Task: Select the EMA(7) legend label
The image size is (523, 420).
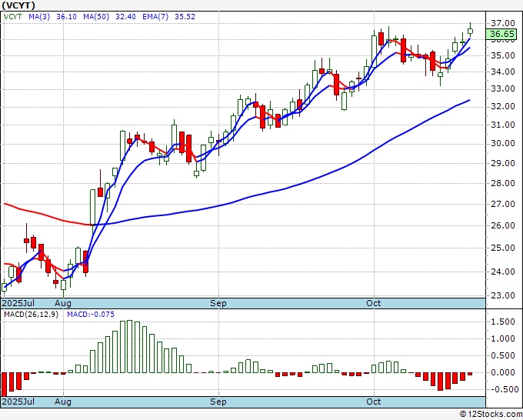Action: (x=155, y=17)
